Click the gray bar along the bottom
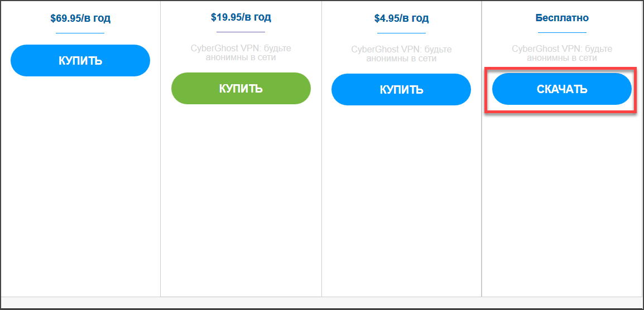Screen dimensions: 644x310 [321, 302]
